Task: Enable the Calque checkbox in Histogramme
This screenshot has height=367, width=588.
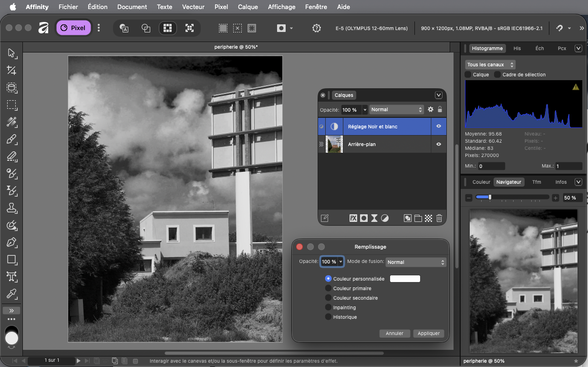Action: [x=468, y=74]
